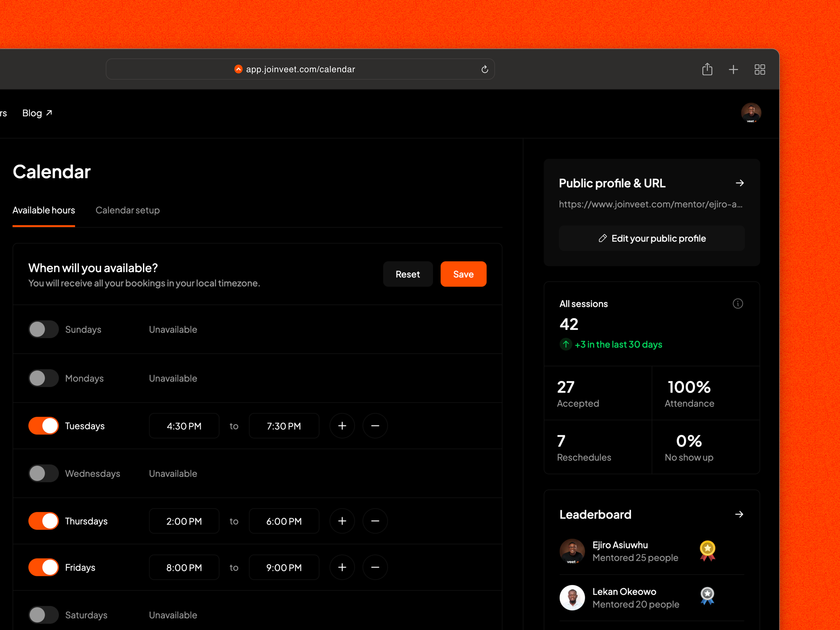This screenshot has height=630, width=840.
Task: Click the green up-arrow trend icon
Action: (565, 345)
